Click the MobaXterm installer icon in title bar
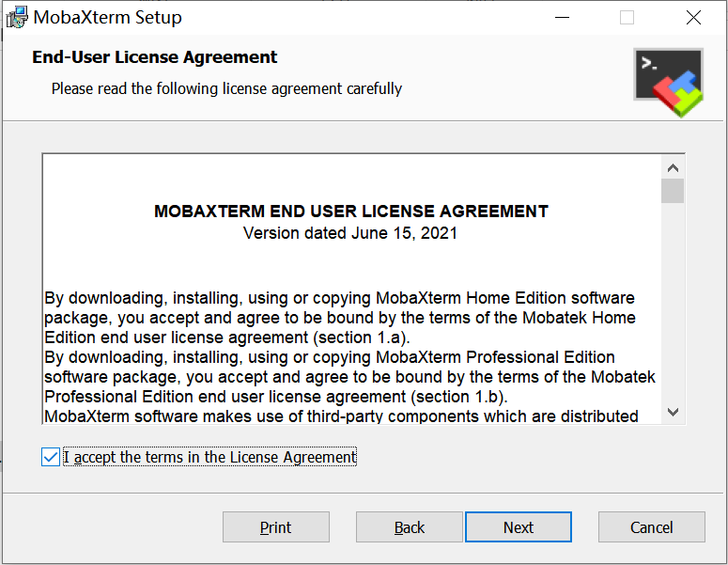Screen dimensions: 728x565 click(17, 18)
